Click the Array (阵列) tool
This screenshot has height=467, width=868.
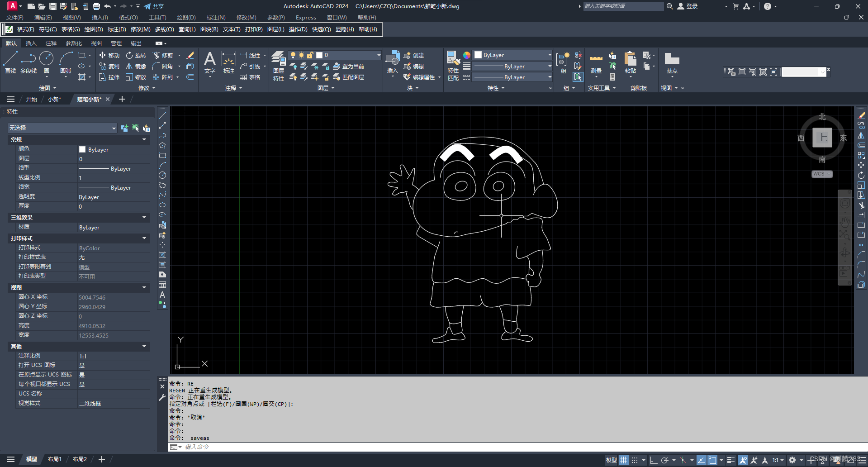coord(163,77)
